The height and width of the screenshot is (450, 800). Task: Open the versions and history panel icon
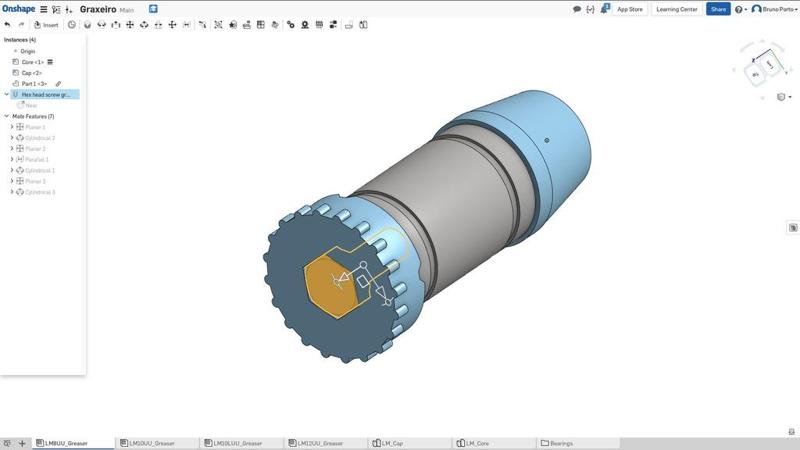point(56,9)
